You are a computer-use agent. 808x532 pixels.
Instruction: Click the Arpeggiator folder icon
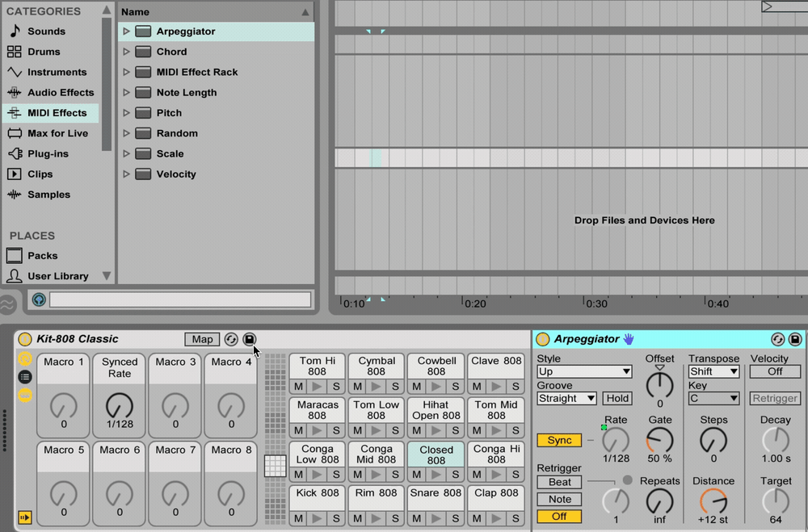143,31
